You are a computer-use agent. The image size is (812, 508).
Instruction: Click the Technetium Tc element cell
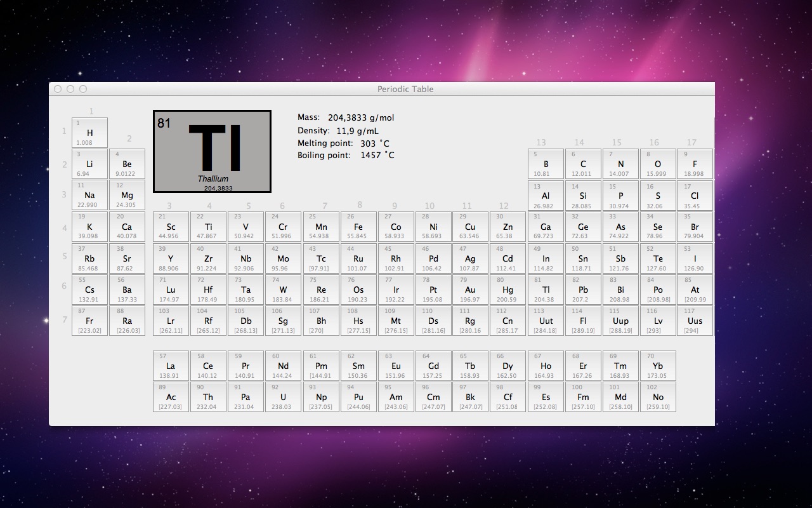click(x=321, y=258)
